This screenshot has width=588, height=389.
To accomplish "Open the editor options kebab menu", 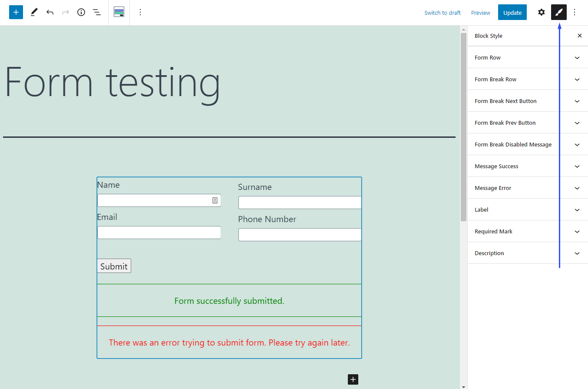I will point(575,12).
